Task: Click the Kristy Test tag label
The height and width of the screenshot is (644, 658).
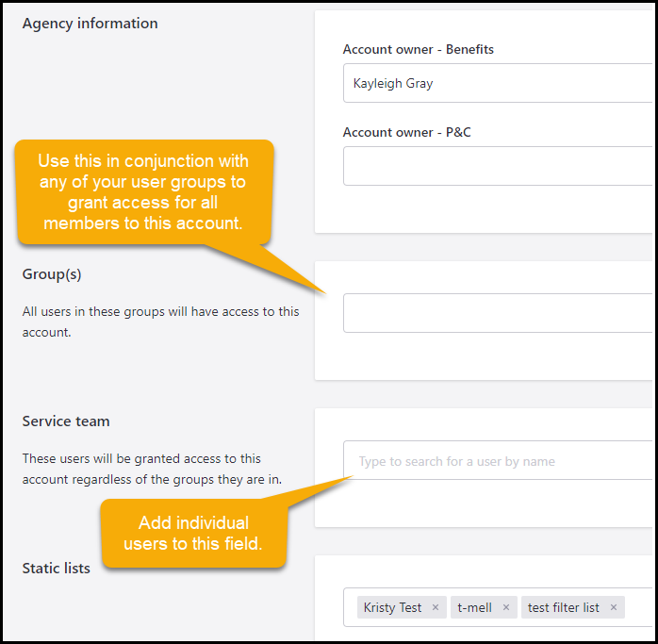Action: tap(392, 607)
